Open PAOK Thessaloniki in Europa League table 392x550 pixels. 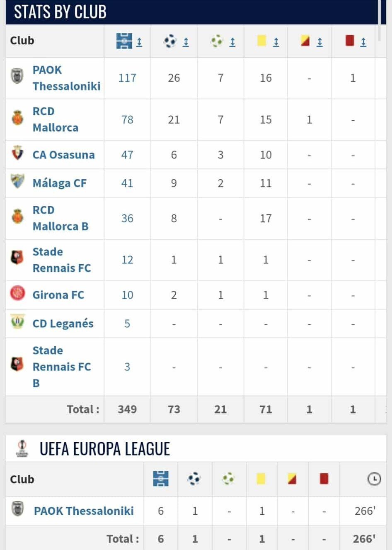pyautogui.click(x=84, y=511)
